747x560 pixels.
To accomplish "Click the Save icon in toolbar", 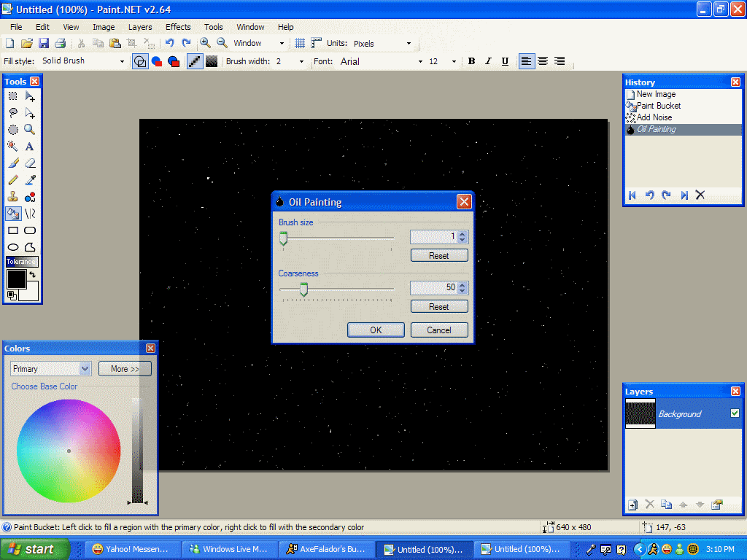I will pos(44,44).
